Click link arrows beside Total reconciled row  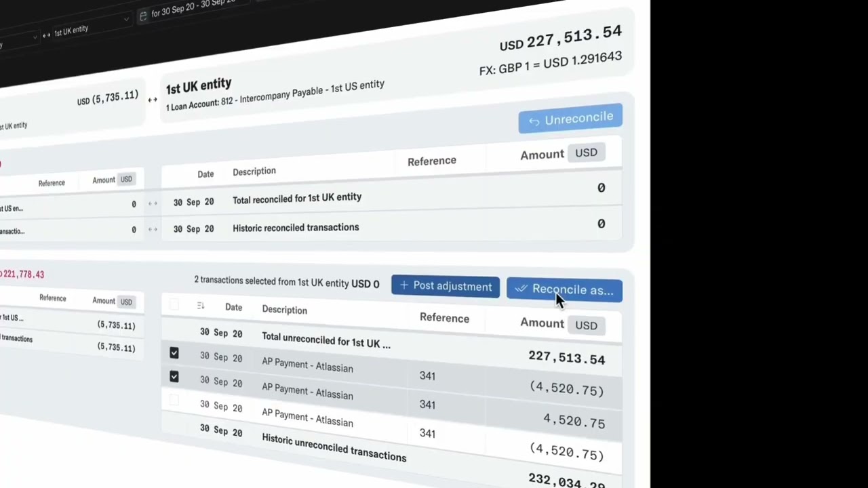[153, 203]
